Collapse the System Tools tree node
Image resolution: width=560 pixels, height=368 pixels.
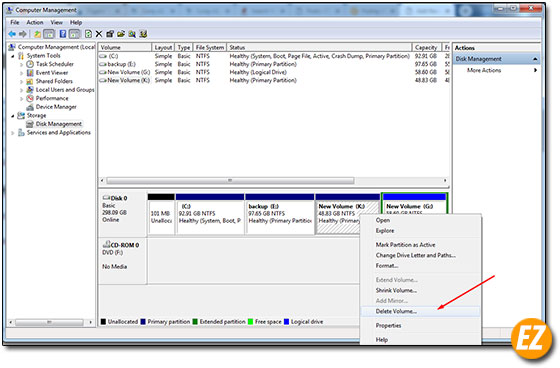[x=13, y=56]
